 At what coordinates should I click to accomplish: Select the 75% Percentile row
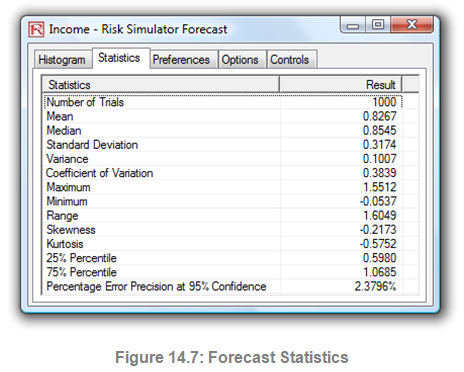tap(223, 272)
